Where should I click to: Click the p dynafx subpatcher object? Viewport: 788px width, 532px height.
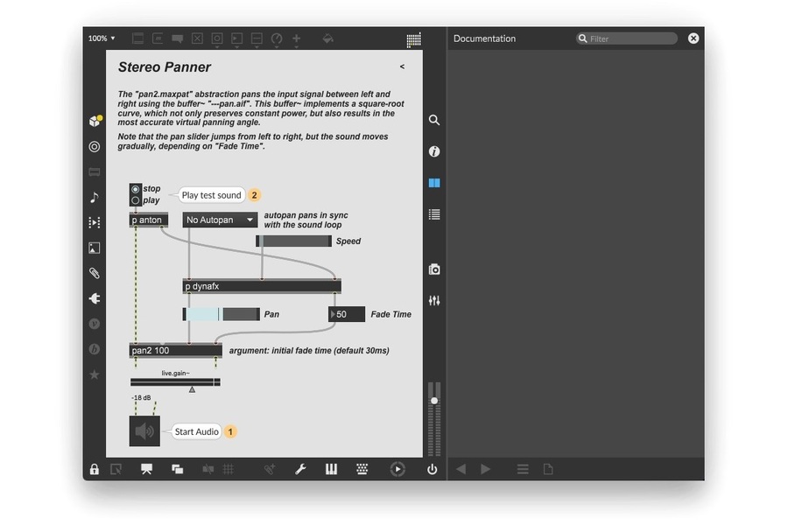pos(262,286)
